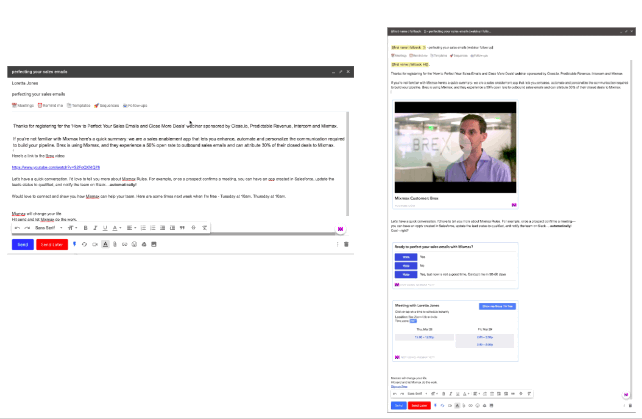Select the second Friday time slot in meeting card
642x419 pixels.
[485, 345]
